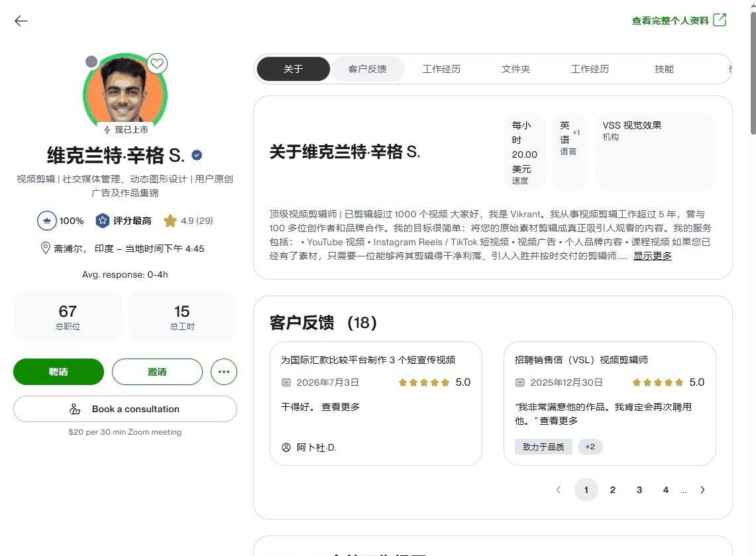Click the Top Rated hexagon badge icon
The image size is (756, 556).
[102, 221]
